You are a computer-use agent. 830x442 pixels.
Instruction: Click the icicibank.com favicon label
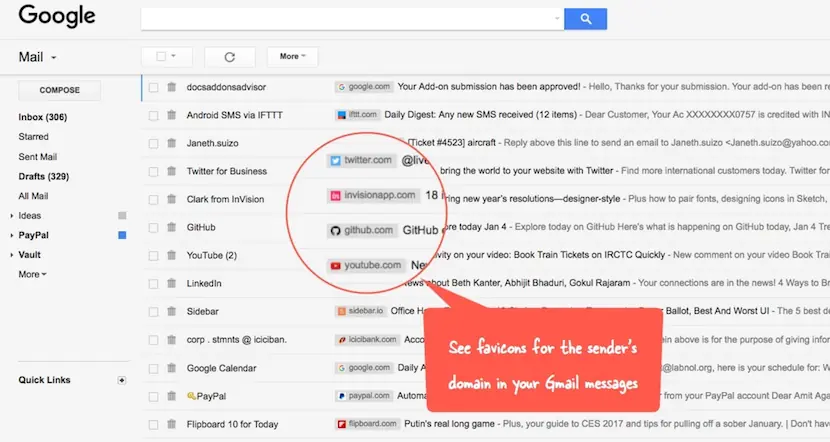coord(367,339)
